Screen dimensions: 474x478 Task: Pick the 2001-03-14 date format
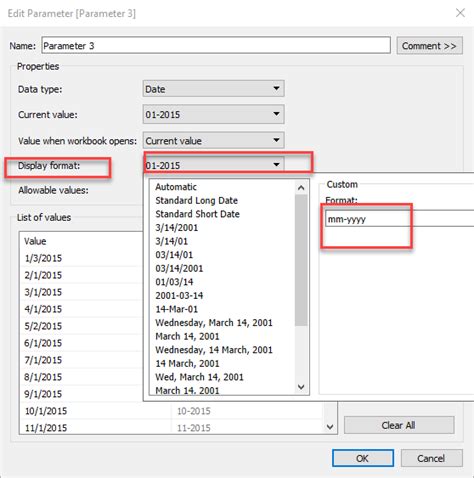(179, 295)
